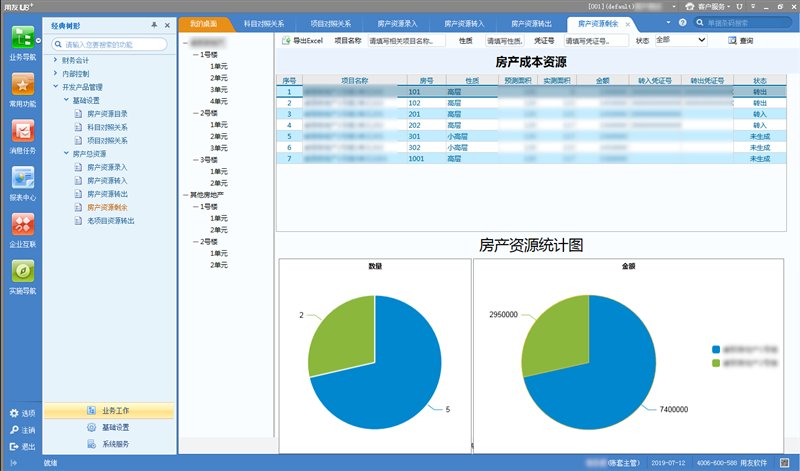Collapse the 房产总资源 tree node
Viewport: 800px width, 471px height.
pyautogui.click(x=66, y=153)
